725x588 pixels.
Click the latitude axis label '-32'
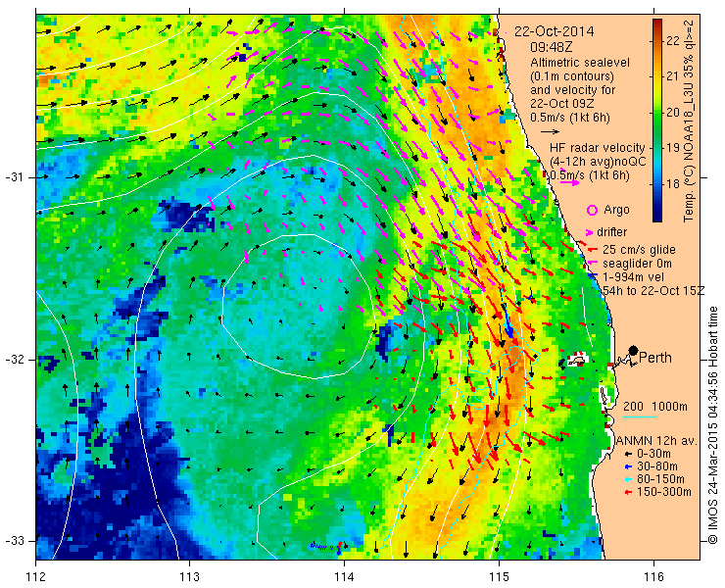pyautogui.click(x=15, y=360)
